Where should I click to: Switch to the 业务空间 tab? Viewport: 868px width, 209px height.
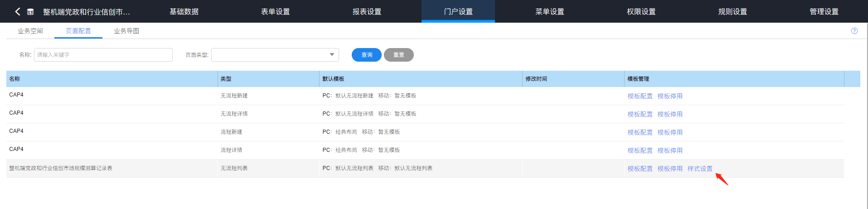[x=30, y=31]
